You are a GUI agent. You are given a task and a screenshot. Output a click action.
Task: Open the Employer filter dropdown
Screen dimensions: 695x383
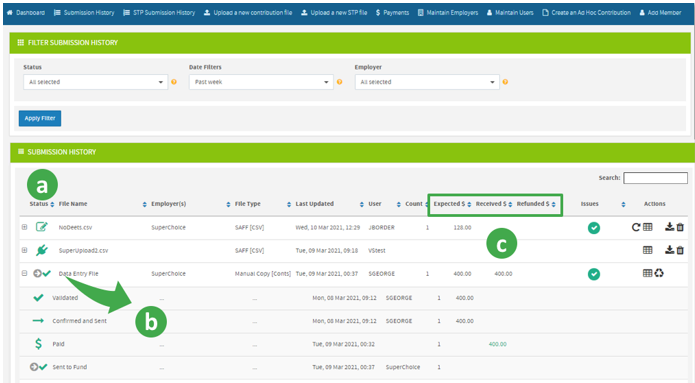(427, 82)
